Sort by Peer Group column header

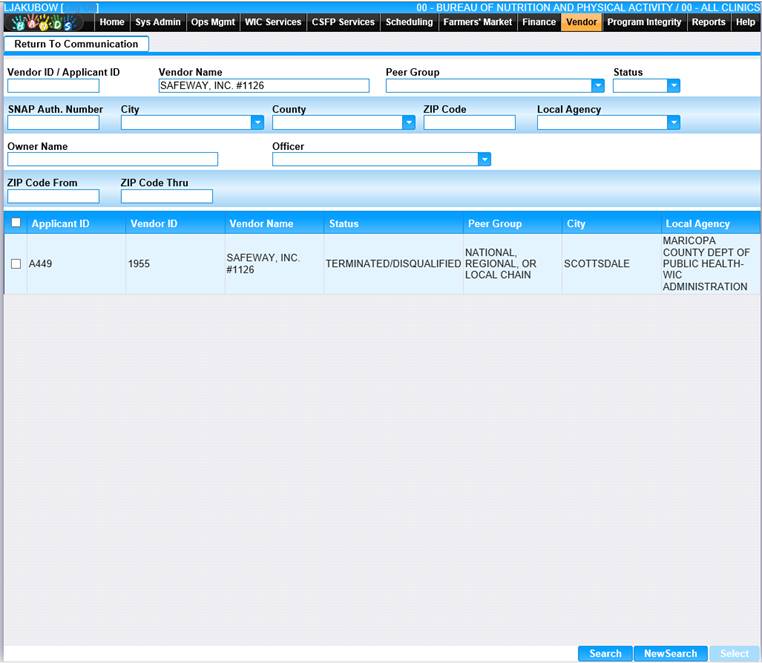[x=495, y=224]
